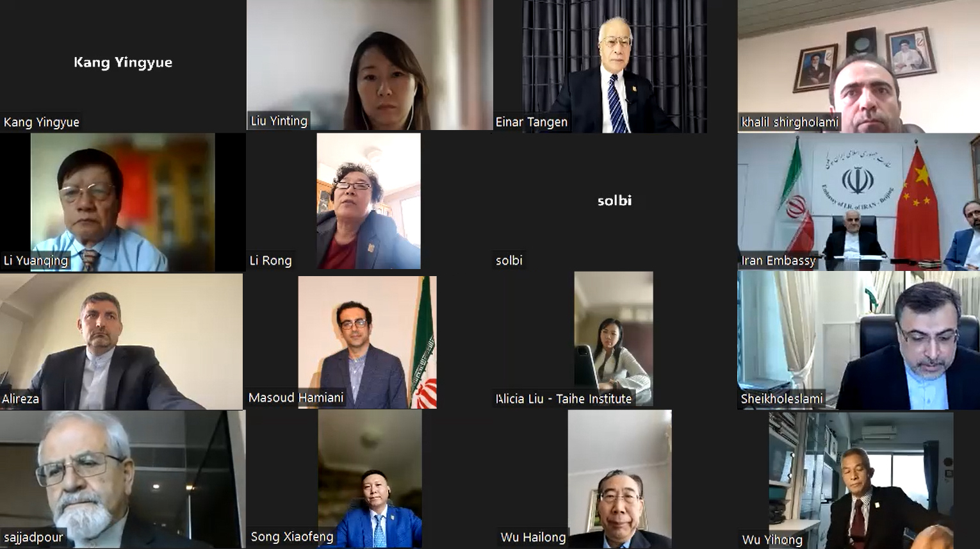Click Song Xiaofeng's video feed
980x549 pixels.
pos(370,479)
